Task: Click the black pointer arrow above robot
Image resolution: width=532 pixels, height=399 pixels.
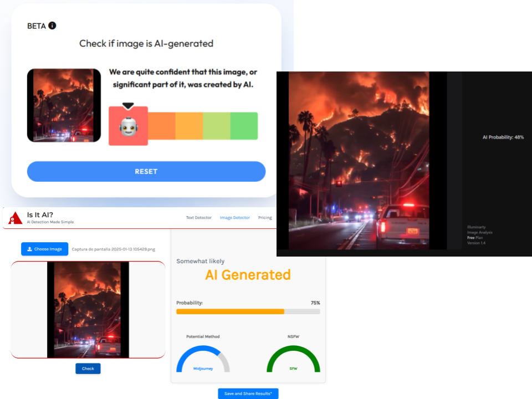Action: click(128, 106)
